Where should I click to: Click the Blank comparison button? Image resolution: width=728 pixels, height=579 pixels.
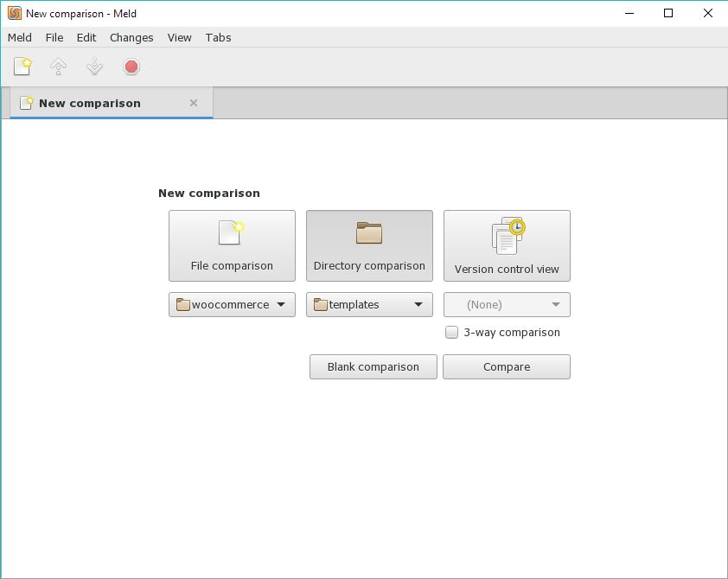pyautogui.click(x=374, y=367)
